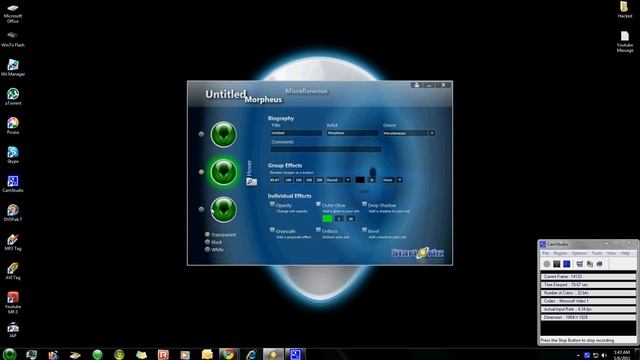
Task: Open Internet Explorer from the taskbar
Action: pyautogui.click(x=251, y=354)
